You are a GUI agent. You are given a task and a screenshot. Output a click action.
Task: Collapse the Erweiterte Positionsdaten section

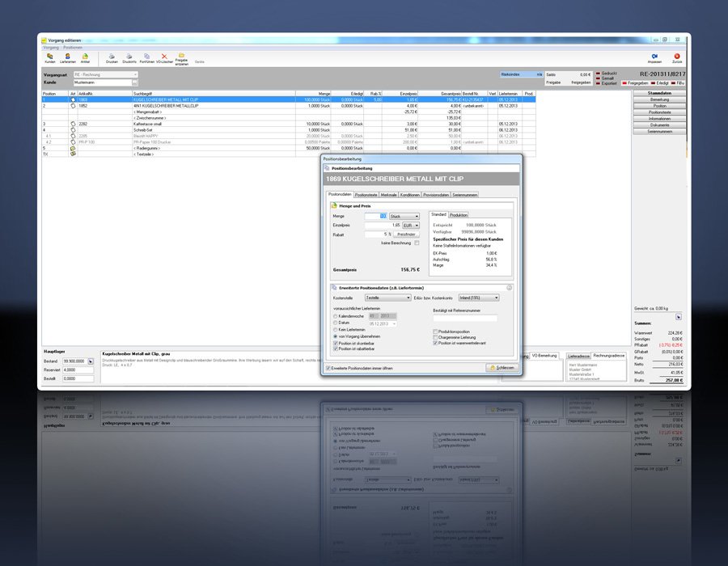pyautogui.click(x=510, y=288)
